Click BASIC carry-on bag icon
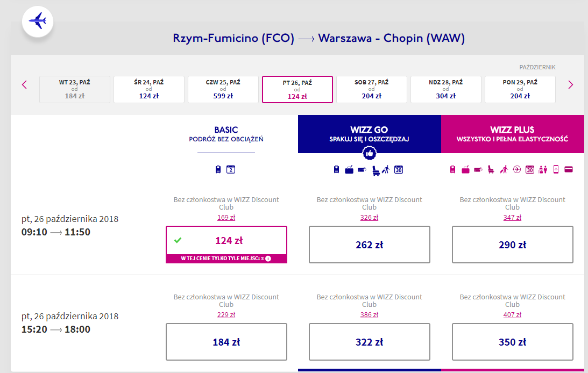The height and width of the screenshot is (373, 588). pos(218,169)
